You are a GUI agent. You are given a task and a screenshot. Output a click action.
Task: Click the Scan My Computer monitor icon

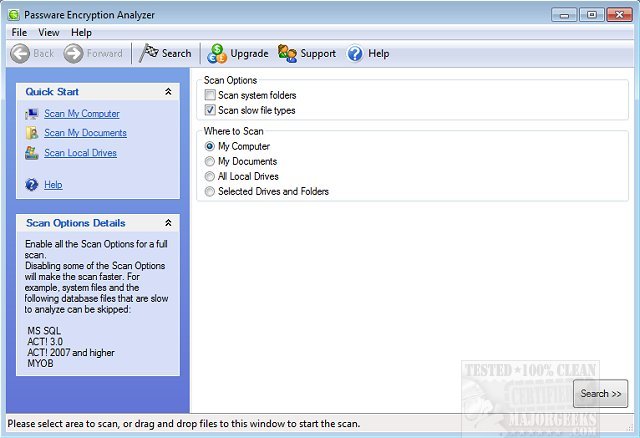(x=31, y=114)
